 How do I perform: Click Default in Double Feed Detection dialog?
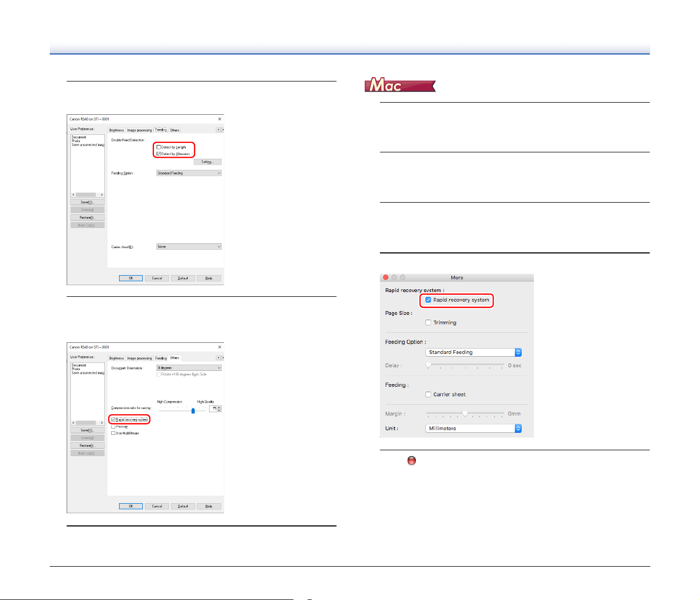[183, 278]
